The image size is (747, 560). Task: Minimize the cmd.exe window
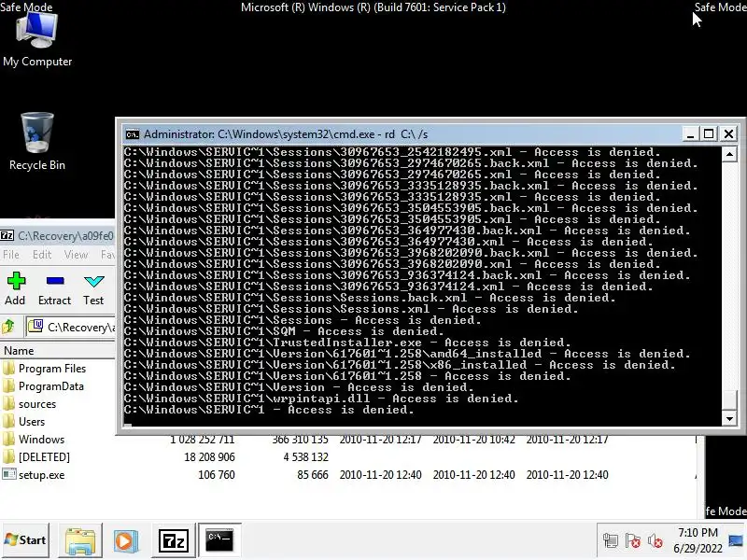coord(690,134)
